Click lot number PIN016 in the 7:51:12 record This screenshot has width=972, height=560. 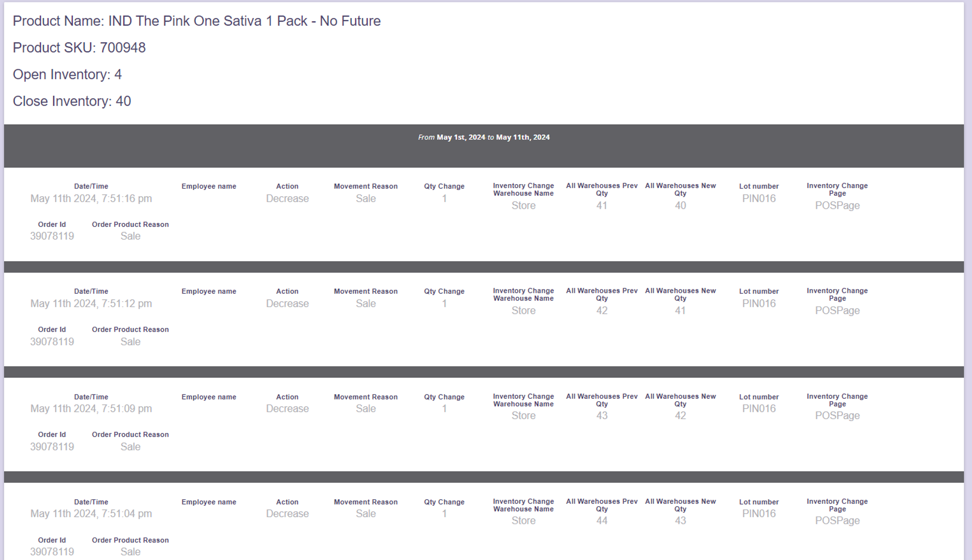pos(759,304)
